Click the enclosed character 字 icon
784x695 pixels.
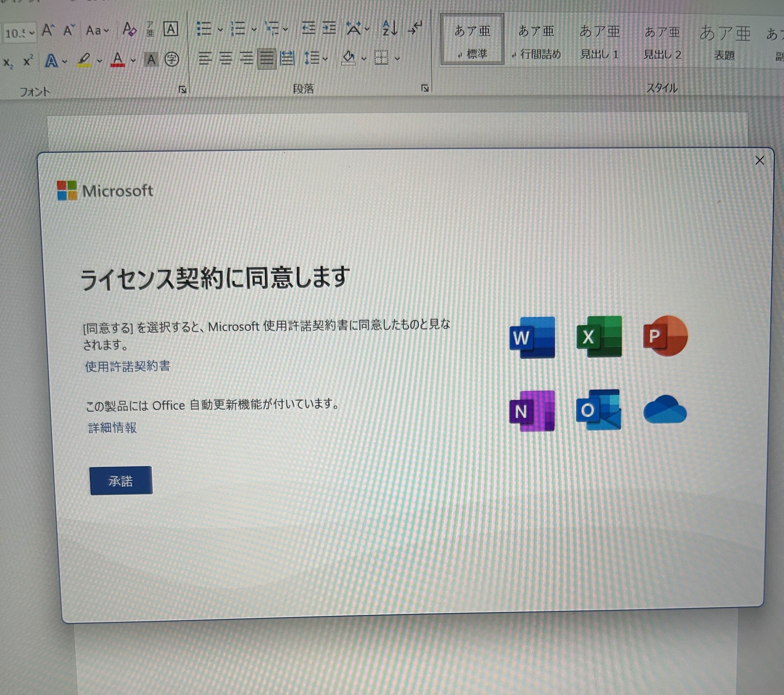pyautogui.click(x=172, y=59)
